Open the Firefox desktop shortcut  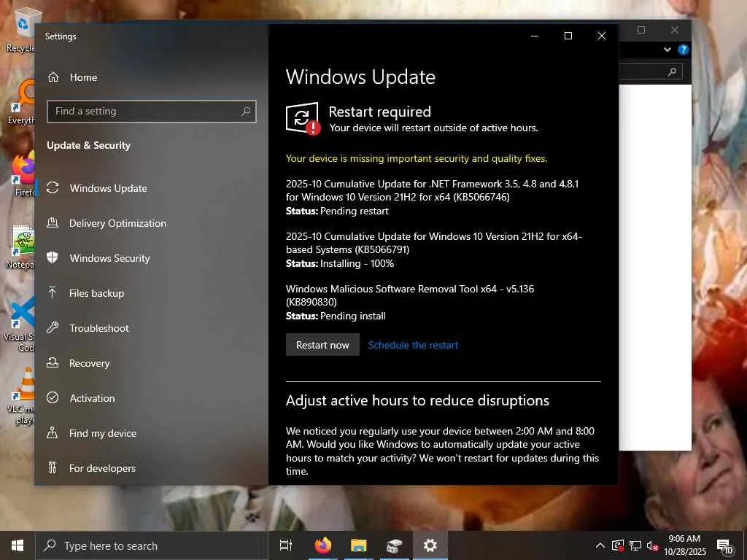(x=22, y=174)
